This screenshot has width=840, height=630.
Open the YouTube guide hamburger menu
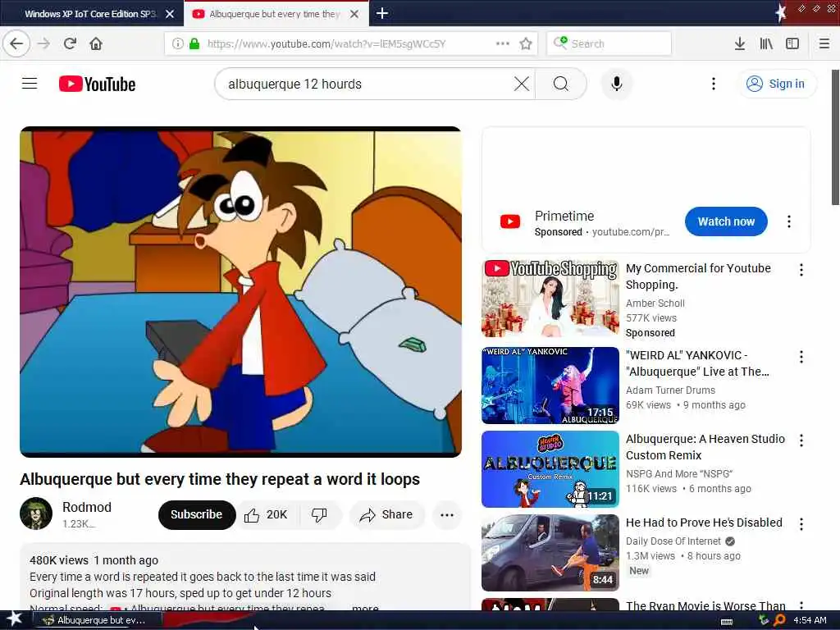point(30,84)
